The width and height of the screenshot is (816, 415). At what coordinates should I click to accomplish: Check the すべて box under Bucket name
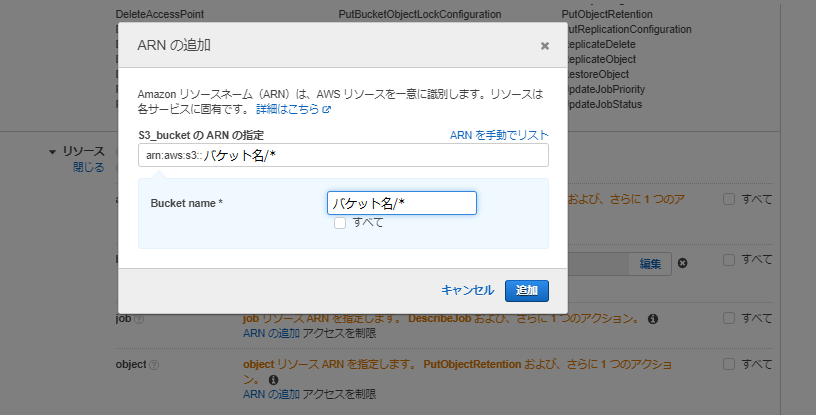coord(340,223)
